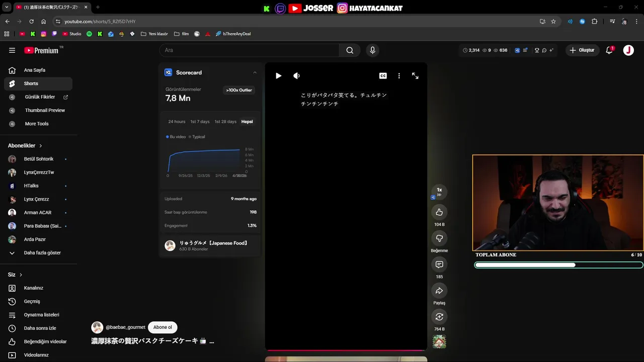Collapse the Scorecard panel
Image resolution: width=644 pixels, height=362 pixels.
[x=255, y=72]
